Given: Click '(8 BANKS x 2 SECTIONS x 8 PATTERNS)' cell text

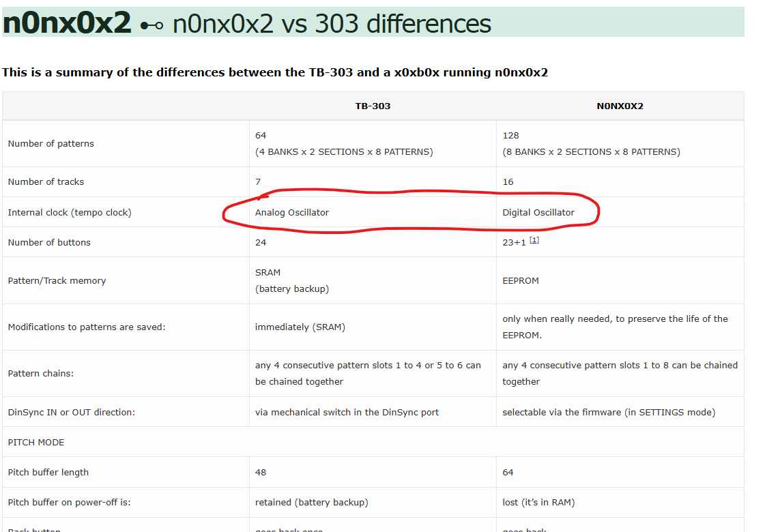Looking at the screenshot, I should click(591, 151).
